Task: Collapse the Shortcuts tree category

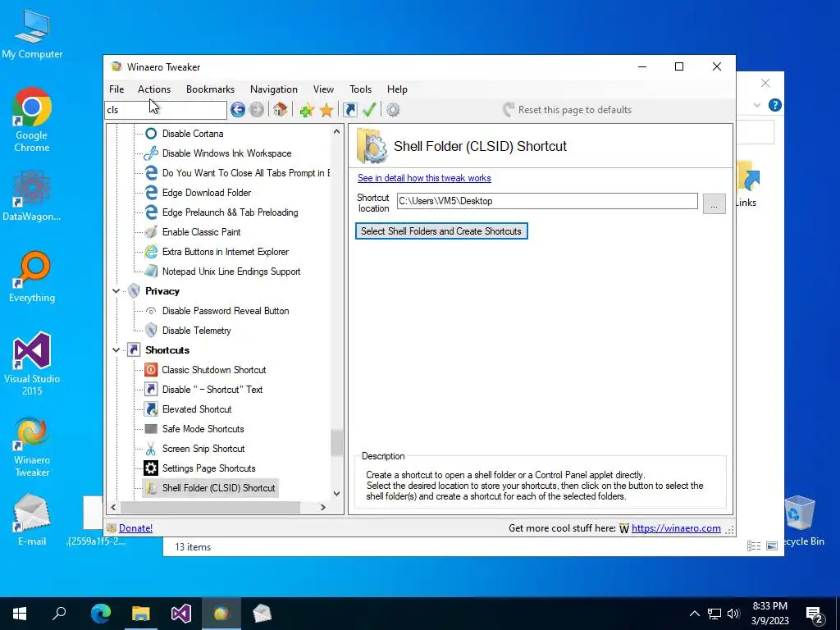Action: 116,349
